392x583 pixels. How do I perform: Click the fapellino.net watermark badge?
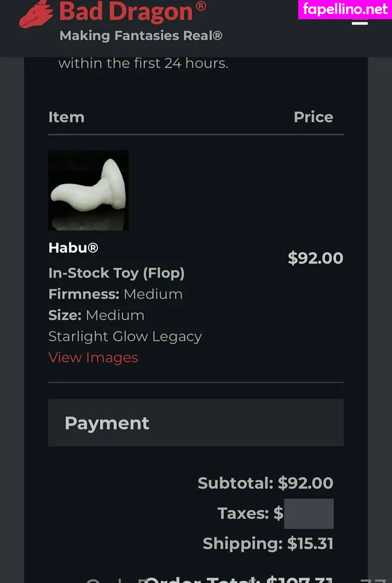click(x=345, y=9)
